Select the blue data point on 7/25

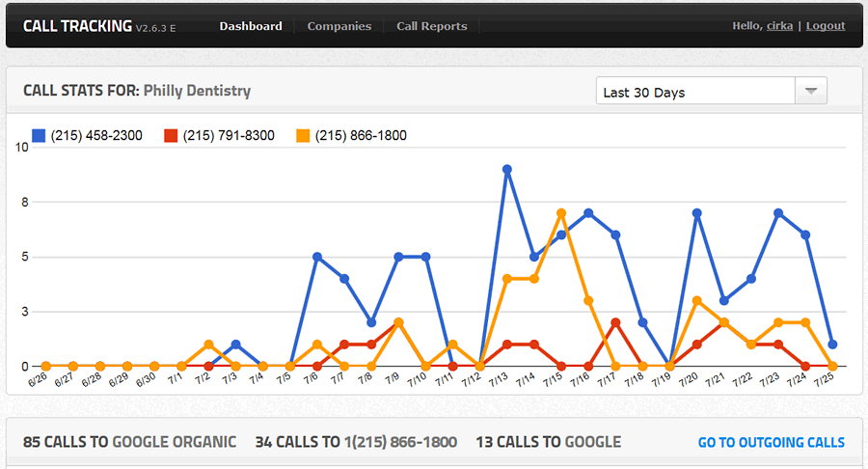[x=832, y=345]
